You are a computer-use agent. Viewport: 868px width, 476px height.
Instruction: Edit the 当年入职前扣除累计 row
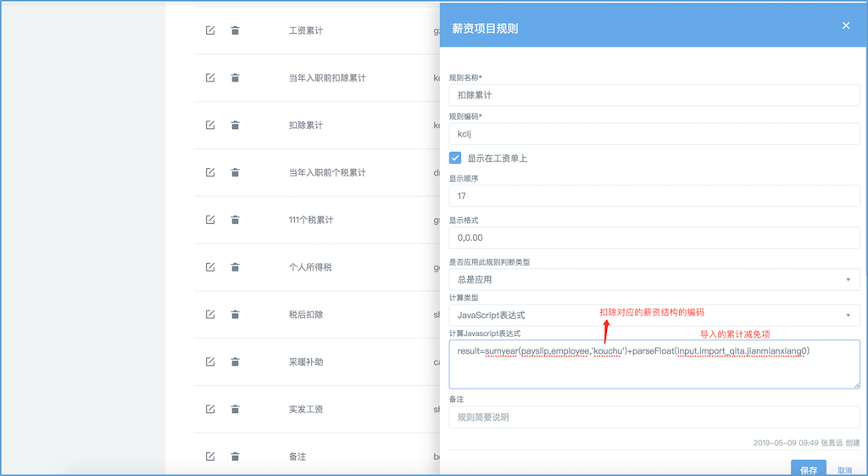click(x=210, y=77)
